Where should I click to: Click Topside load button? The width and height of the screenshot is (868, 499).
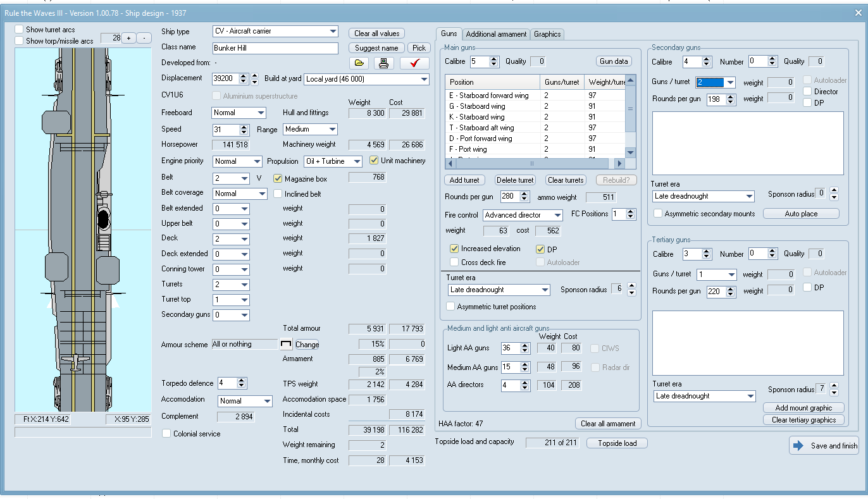(617, 443)
